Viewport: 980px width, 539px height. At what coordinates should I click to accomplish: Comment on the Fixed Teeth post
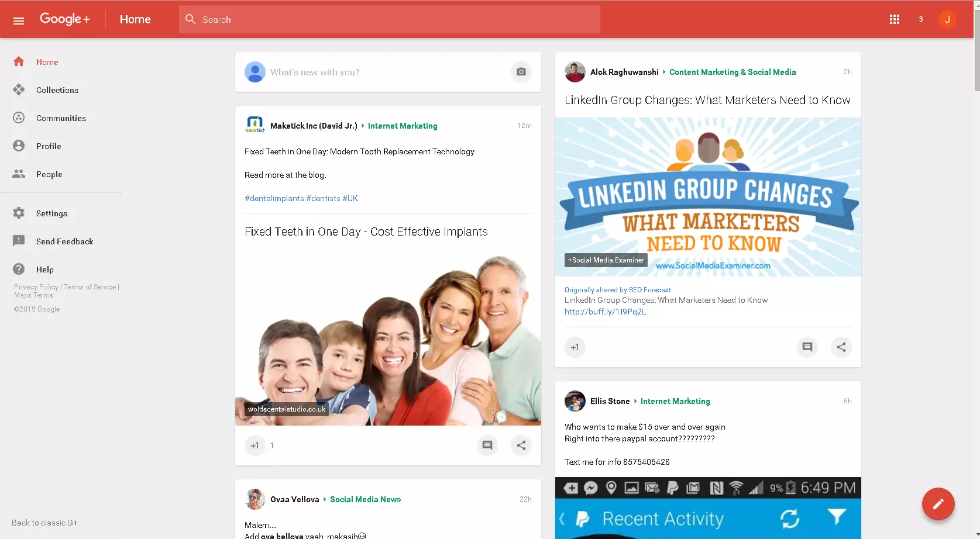[487, 445]
